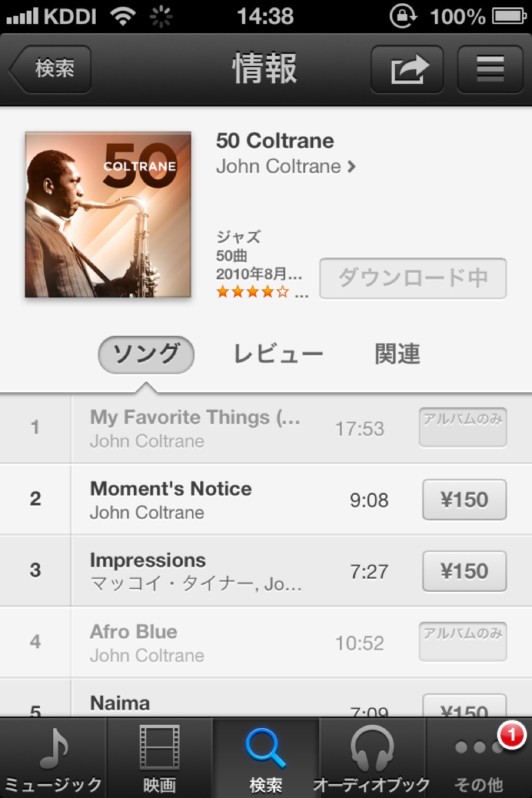Tap the four-star rating row
532x798 pixels.
point(262,292)
